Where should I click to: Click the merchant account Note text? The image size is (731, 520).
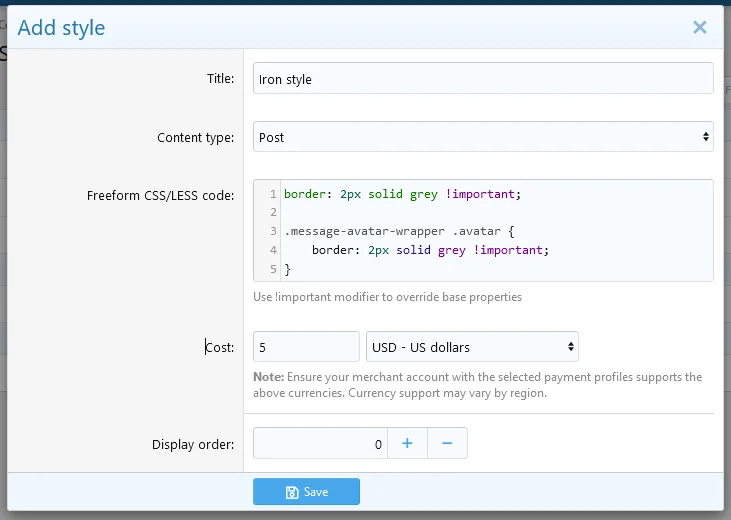478,385
